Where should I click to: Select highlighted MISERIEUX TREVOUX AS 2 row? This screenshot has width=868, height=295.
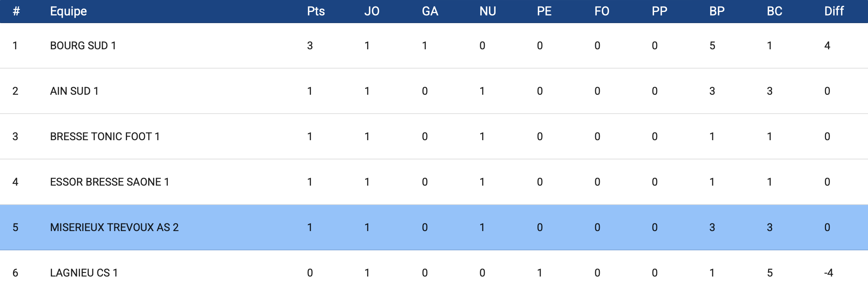114,227
